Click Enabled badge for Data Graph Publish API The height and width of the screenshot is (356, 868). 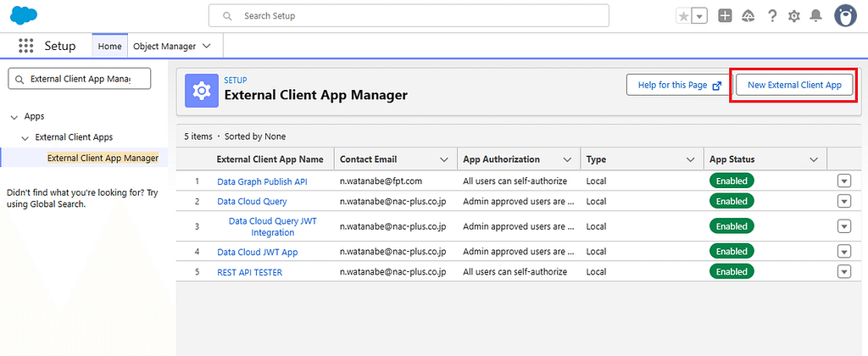coord(732,181)
